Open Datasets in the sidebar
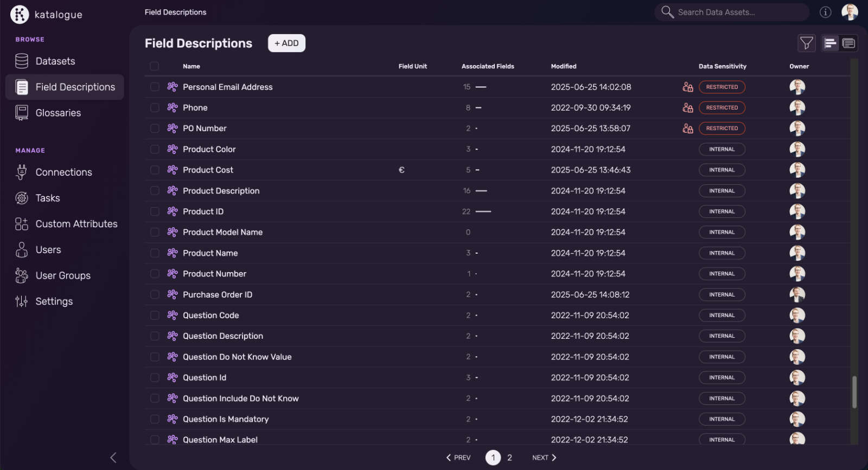 [55, 61]
